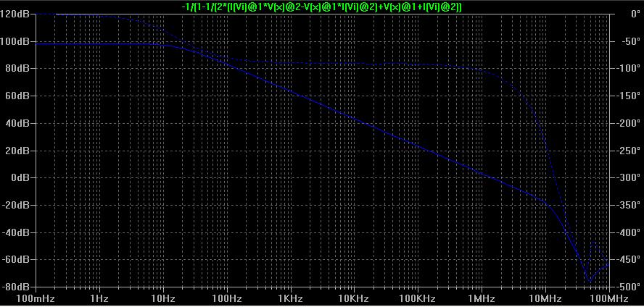Screen dimensions: 644x307
Task: Click the -80dB label on magnitude axis
Action: pos(16,287)
